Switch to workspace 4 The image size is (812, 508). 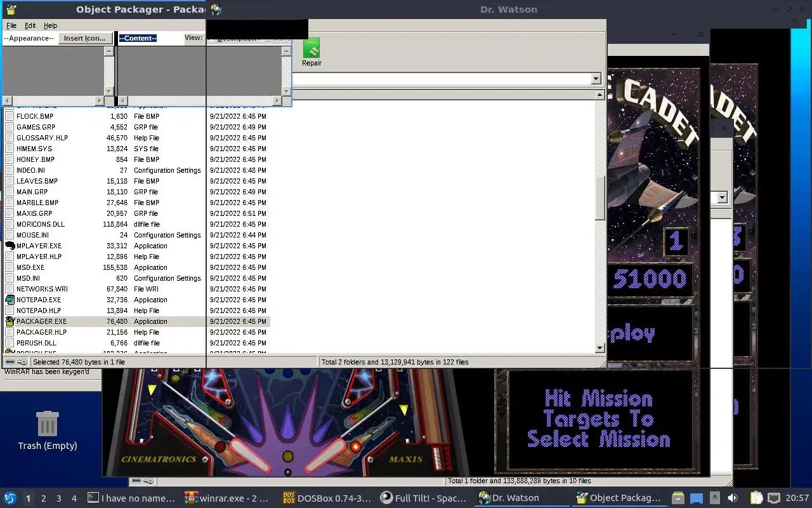point(74,498)
